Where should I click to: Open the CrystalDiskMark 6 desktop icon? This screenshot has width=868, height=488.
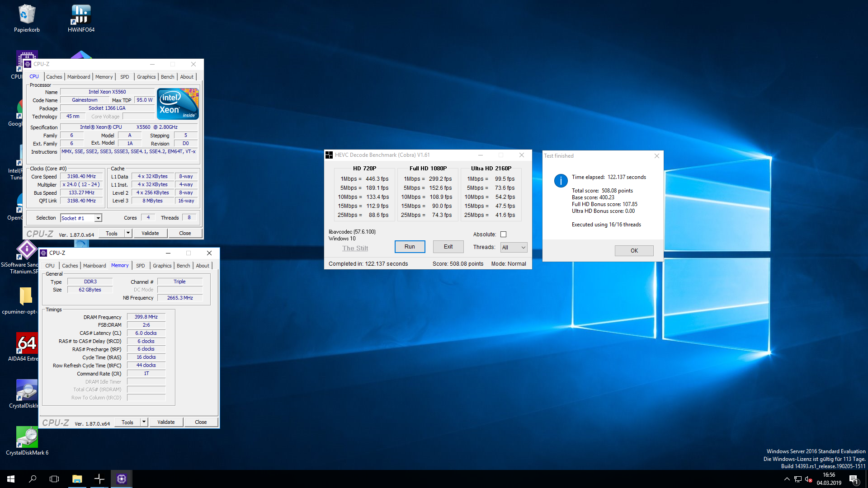tap(27, 441)
